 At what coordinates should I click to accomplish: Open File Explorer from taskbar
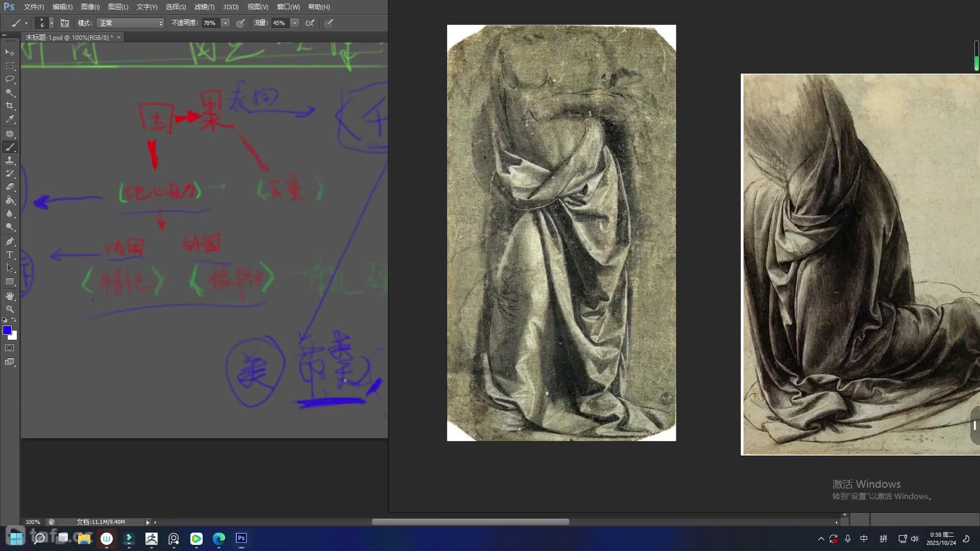[84, 538]
